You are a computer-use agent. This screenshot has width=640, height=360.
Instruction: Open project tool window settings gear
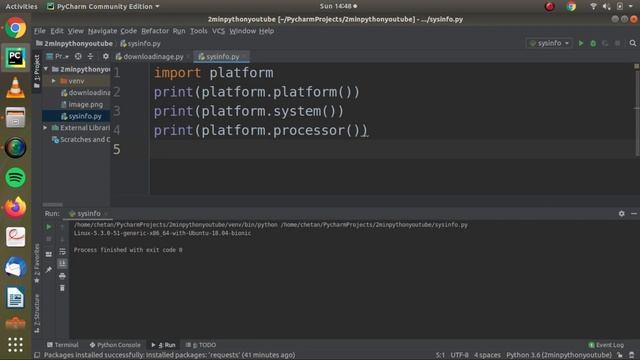(106, 56)
